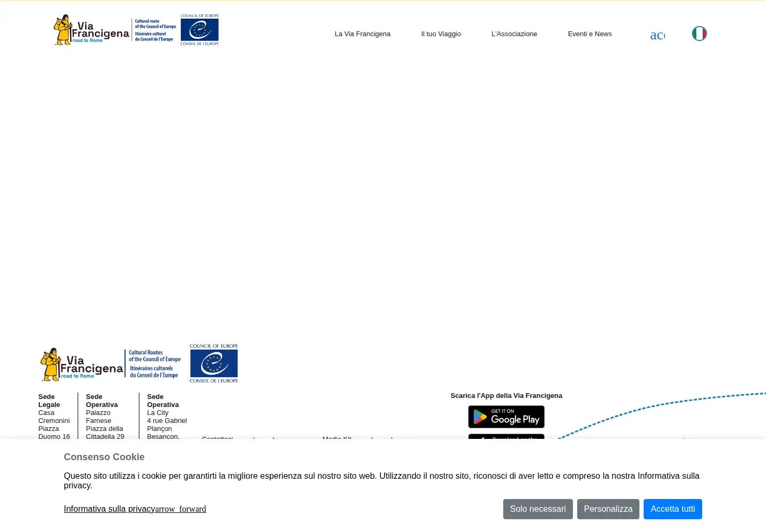Open the Eventi e News menu
Viewport: 766px width, 532px height.
[590, 34]
